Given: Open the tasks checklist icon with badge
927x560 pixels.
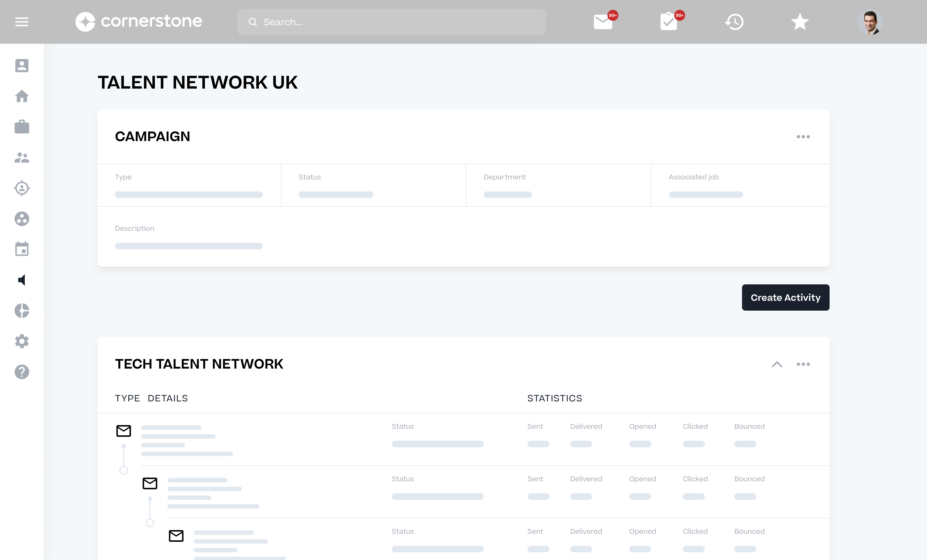Looking at the screenshot, I should click(x=669, y=22).
